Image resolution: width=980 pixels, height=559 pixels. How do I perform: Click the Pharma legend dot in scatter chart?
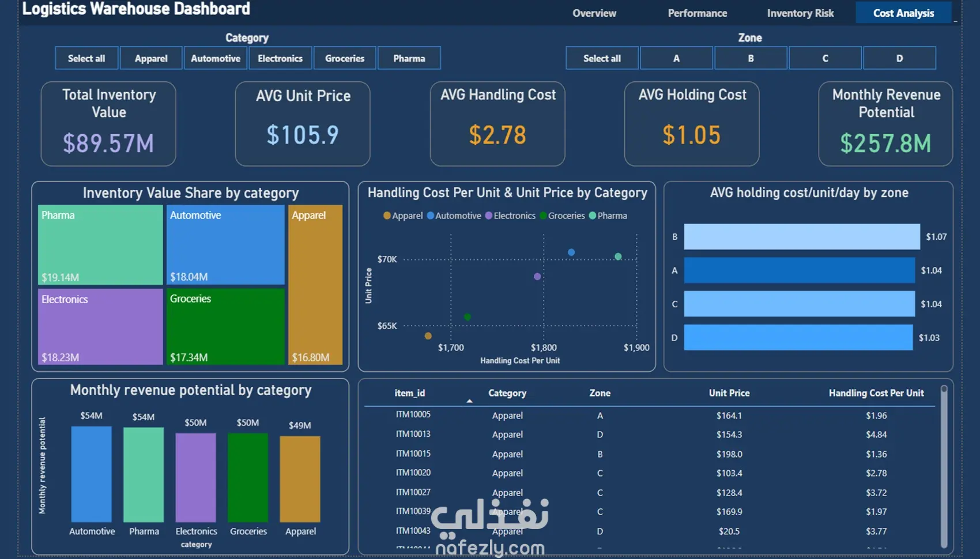pos(592,216)
